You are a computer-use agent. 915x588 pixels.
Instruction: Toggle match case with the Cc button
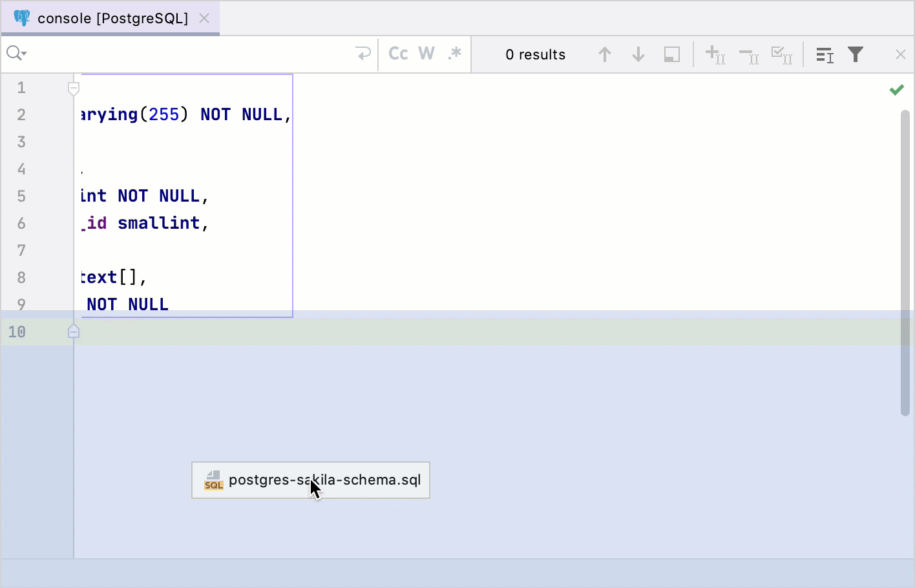coord(398,54)
